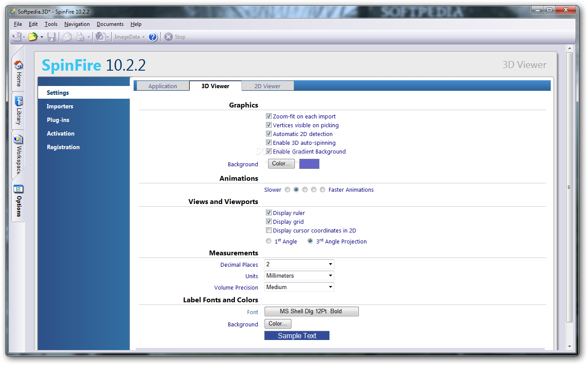Click the vertical scrollbar thumb
The image size is (588, 365).
pos(569,187)
